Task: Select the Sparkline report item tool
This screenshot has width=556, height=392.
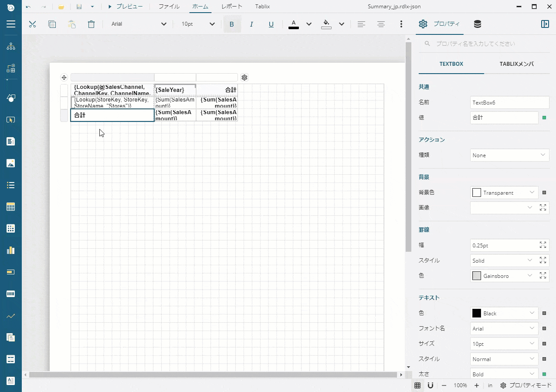Action: (10, 315)
